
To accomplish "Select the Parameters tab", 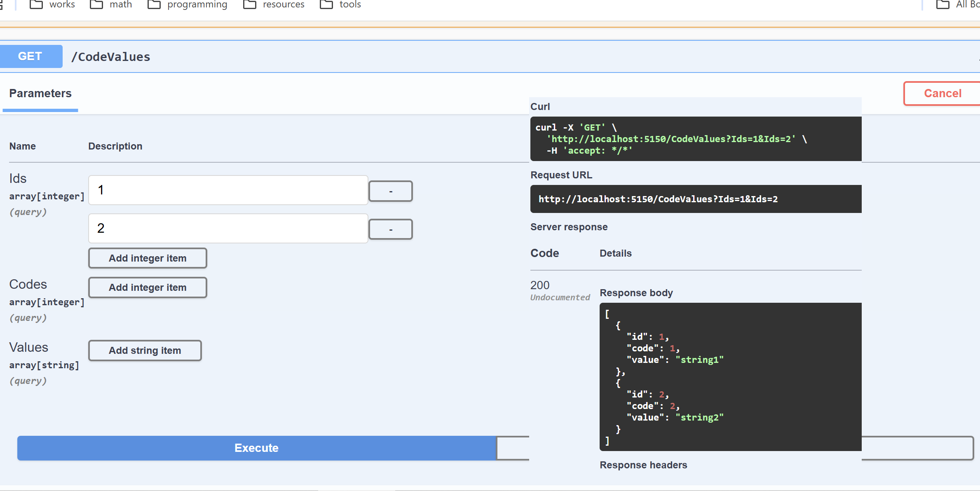I will pyautogui.click(x=40, y=94).
